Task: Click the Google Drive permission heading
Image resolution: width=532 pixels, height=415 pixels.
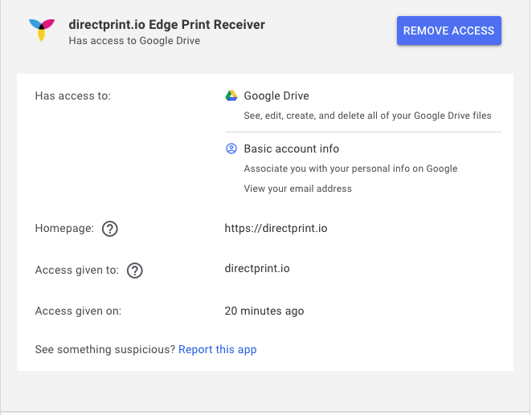Action: pos(276,96)
